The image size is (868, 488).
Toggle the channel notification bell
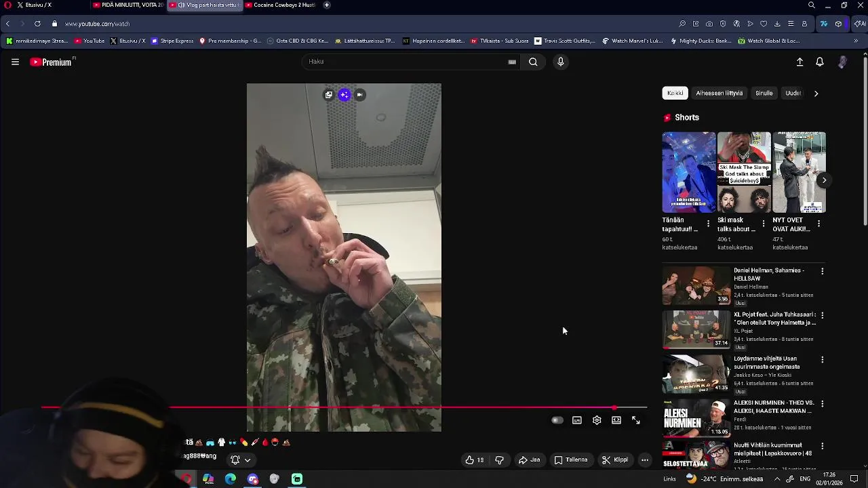(x=235, y=460)
